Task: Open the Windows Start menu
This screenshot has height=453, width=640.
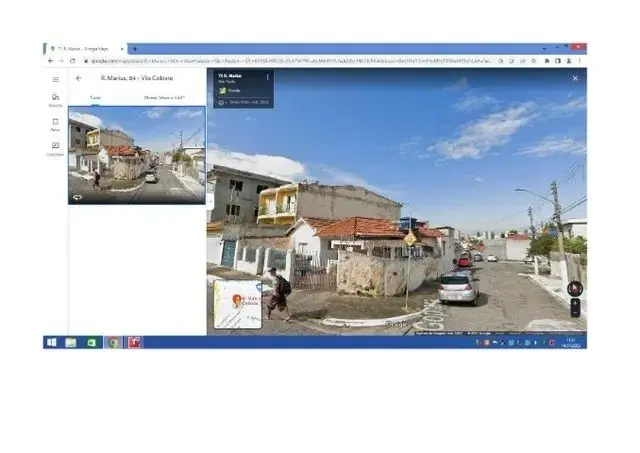Action: pyautogui.click(x=51, y=342)
